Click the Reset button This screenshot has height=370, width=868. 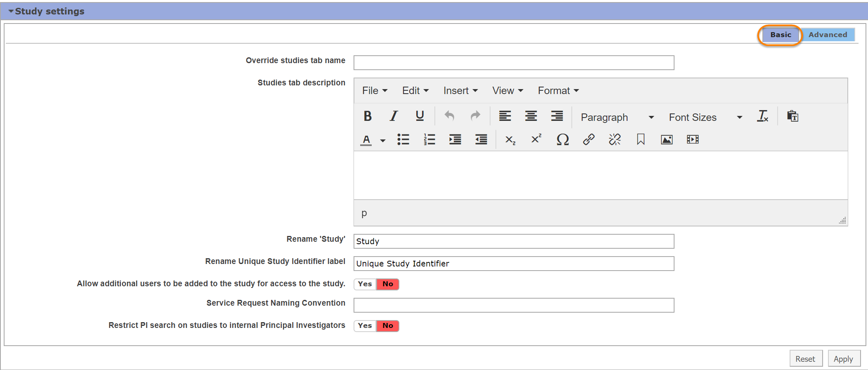(x=805, y=359)
